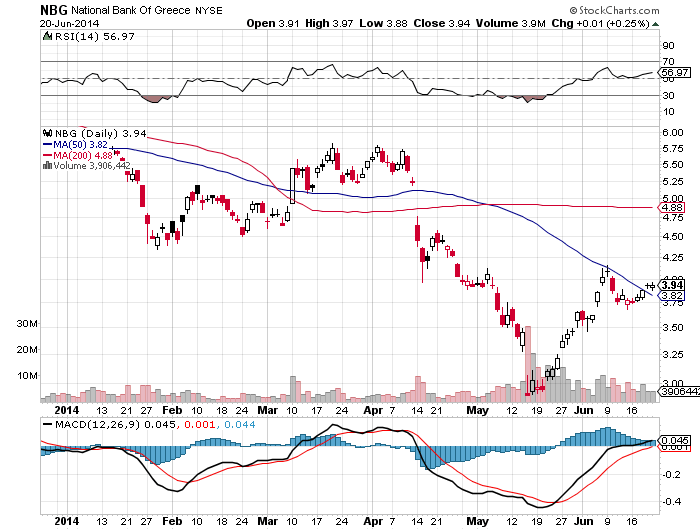Click the MACD(12,26,9) 0.045 legend label

pos(115,424)
